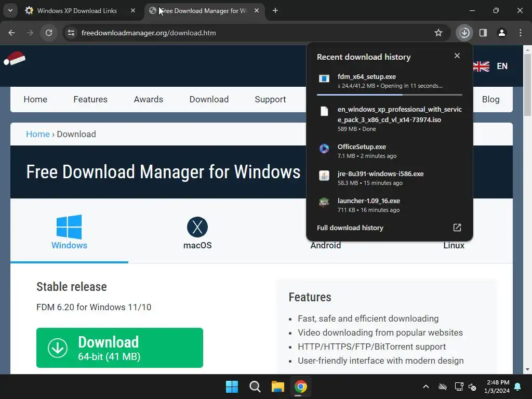
Task: Close the Recent download history popup
Action: (457, 56)
